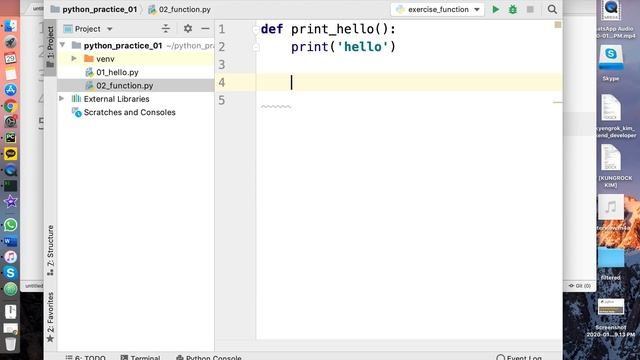Hide the Project tool window with minus icon
Viewport: 640px width, 360px height.
205,29
